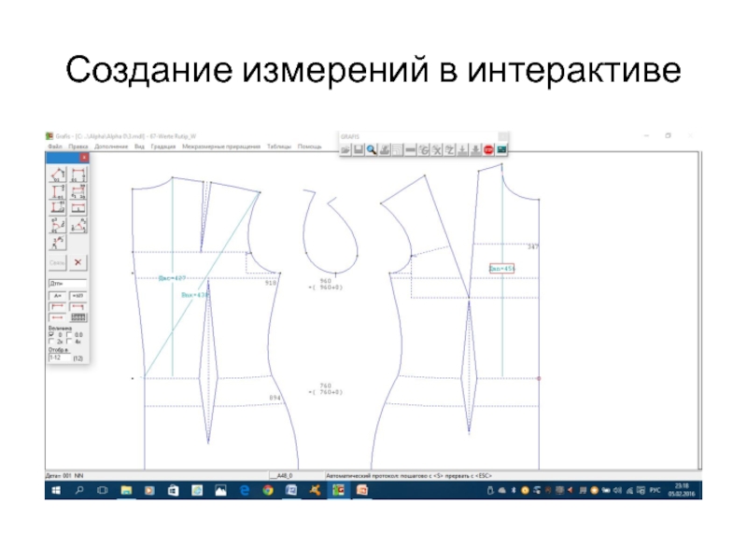The image size is (747, 560).
Task: Open the Таблицы menu
Action: coord(278,147)
